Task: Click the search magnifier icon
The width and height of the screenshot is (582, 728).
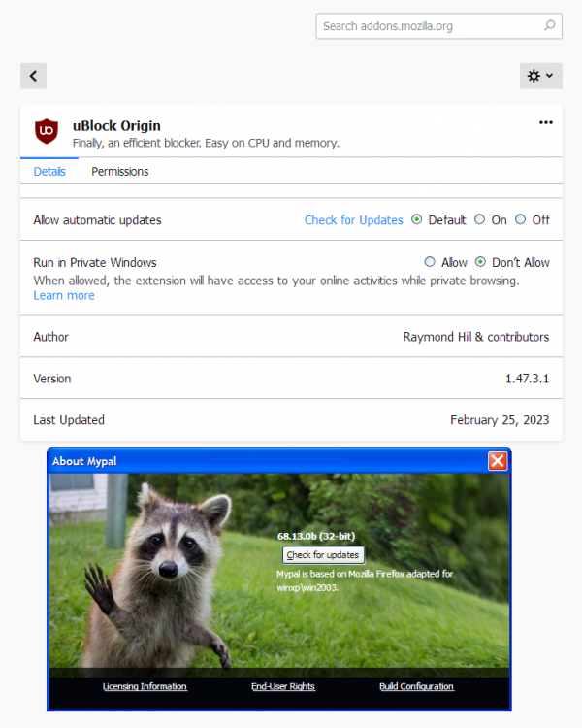Action: [x=549, y=26]
